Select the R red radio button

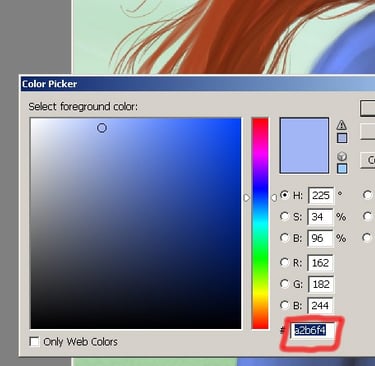pos(284,262)
